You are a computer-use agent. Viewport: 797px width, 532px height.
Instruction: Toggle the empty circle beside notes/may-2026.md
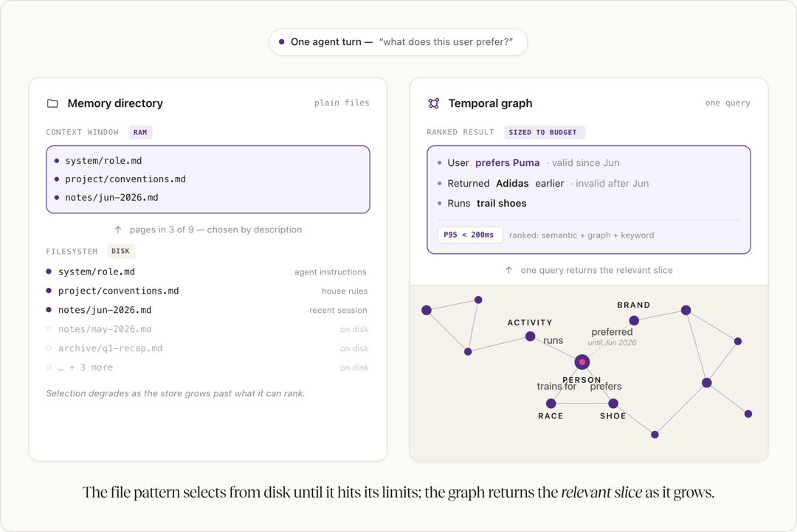pyautogui.click(x=49, y=329)
